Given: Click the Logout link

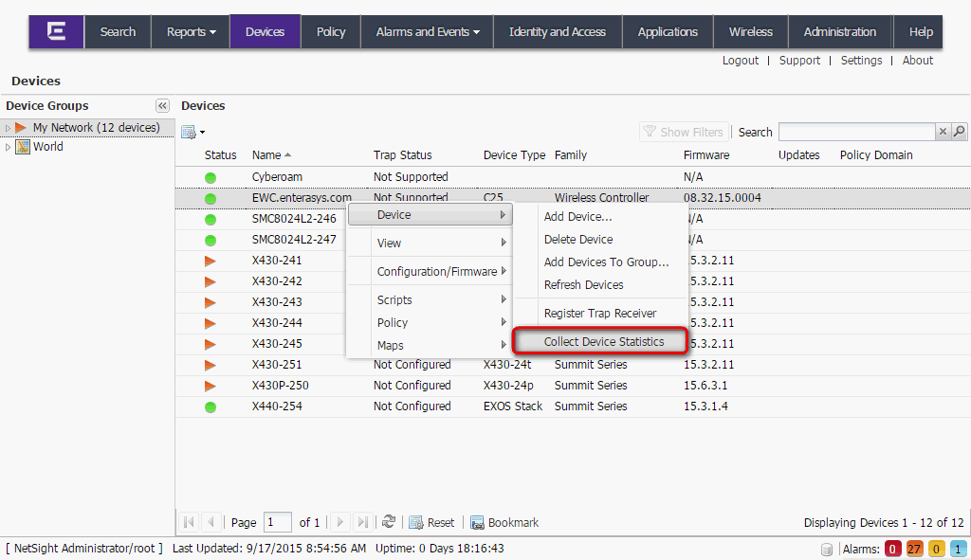Looking at the screenshot, I should coord(740,60).
